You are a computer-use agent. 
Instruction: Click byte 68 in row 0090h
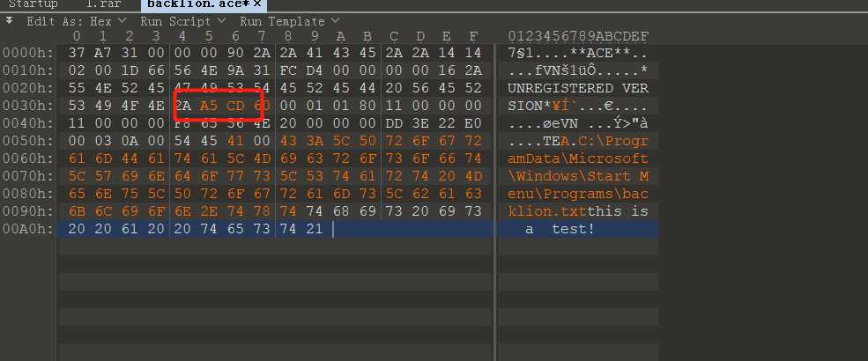[341, 211]
